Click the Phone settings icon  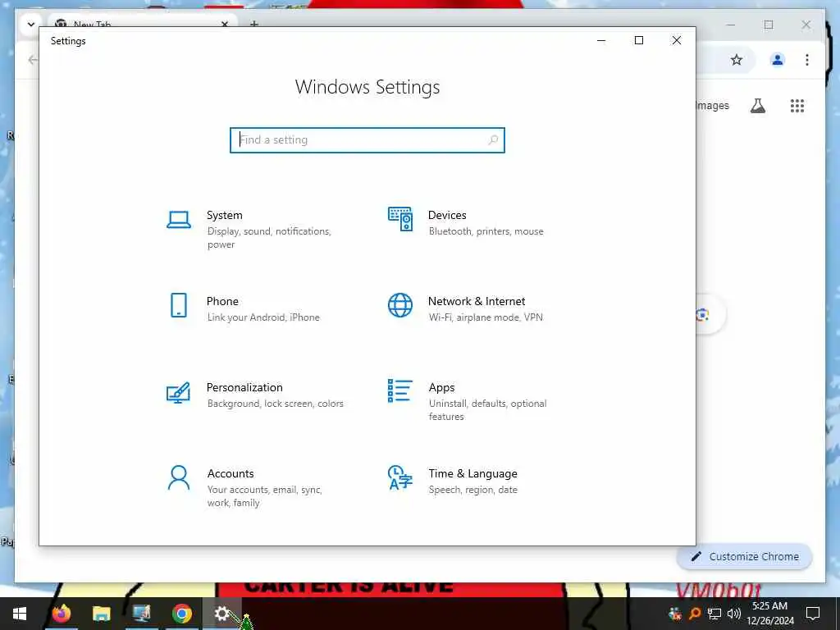tap(178, 305)
